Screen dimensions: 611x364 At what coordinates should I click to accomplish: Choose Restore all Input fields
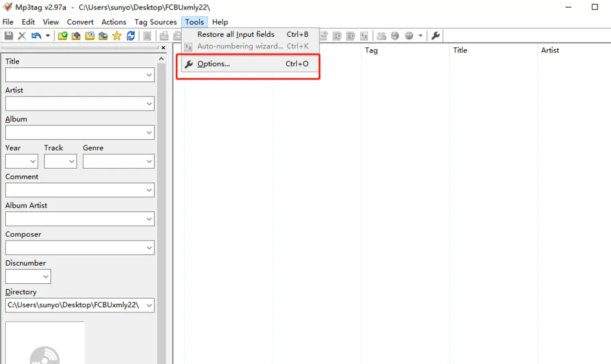(250, 34)
